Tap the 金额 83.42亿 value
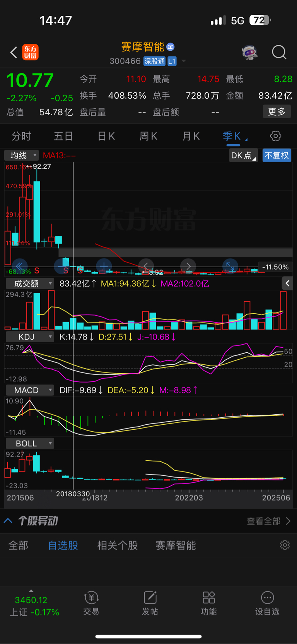Viewport: 297px width, 644px height. [x=275, y=96]
